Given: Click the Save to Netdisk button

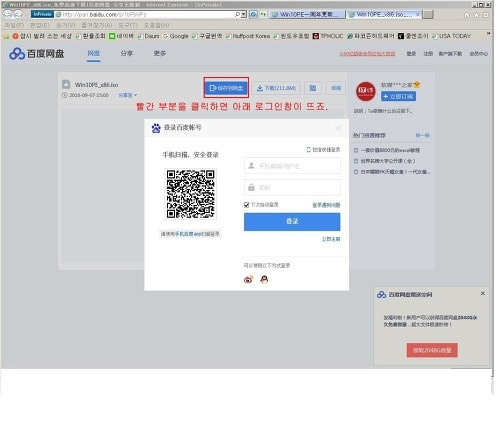Looking at the screenshot, I should [x=226, y=88].
